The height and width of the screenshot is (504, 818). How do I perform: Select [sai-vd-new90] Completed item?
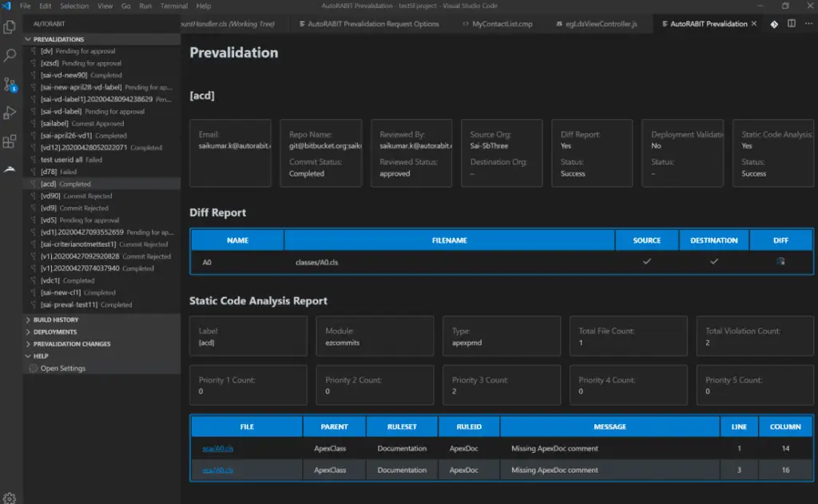[x=101, y=75]
